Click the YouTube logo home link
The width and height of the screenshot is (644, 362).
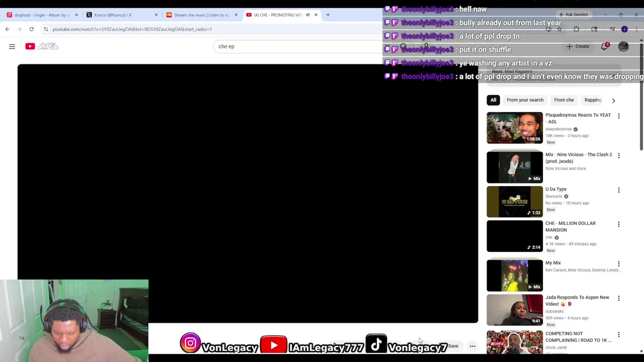42,46
